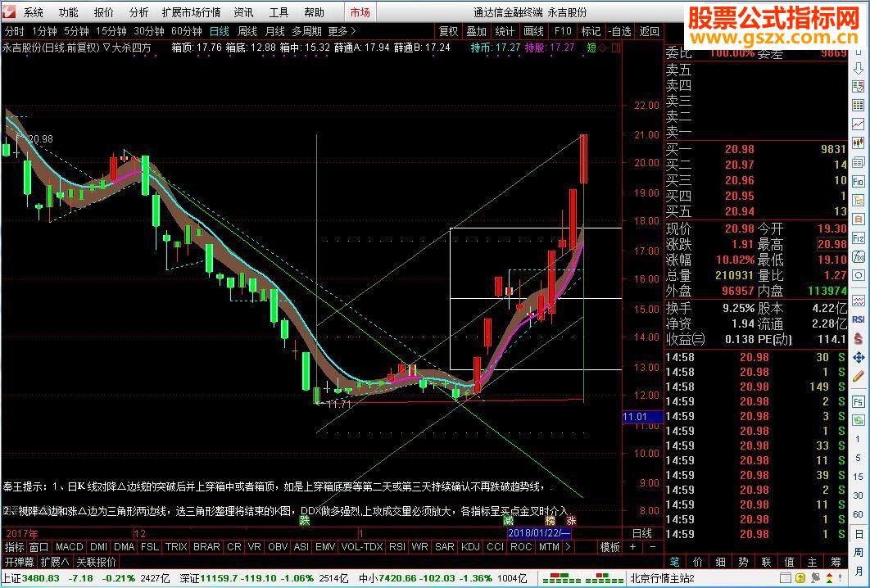Switch to 5-minute period in sidebar
This screenshot has width=870, height=588.
tap(859, 458)
